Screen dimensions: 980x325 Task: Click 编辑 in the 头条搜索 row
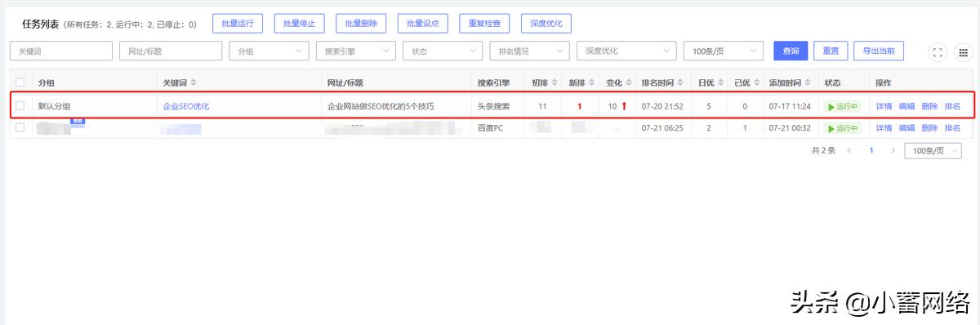point(906,106)
